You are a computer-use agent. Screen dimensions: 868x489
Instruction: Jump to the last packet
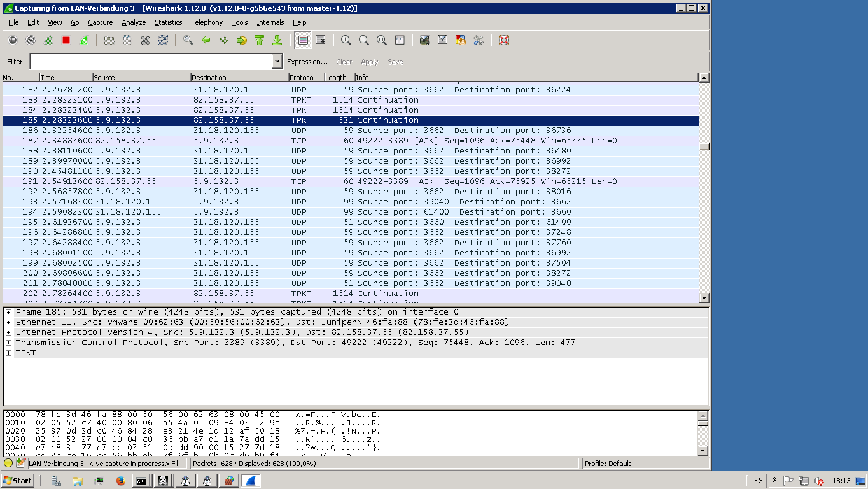(x=277, y=40)
